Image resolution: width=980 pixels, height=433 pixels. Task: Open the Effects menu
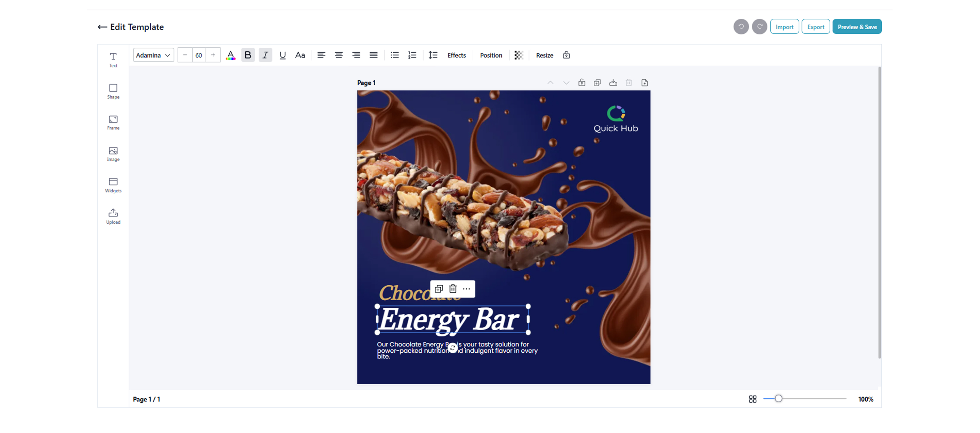456,55
